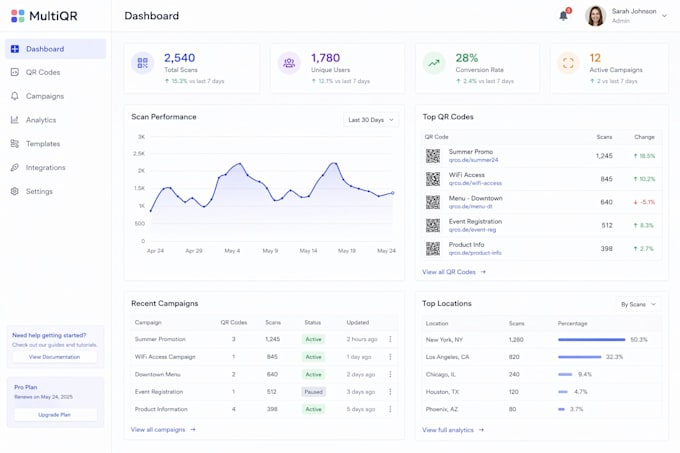Expand the Sarah Johnson account menu chevron
Screen dimensions: 680x453
(664, 16)
